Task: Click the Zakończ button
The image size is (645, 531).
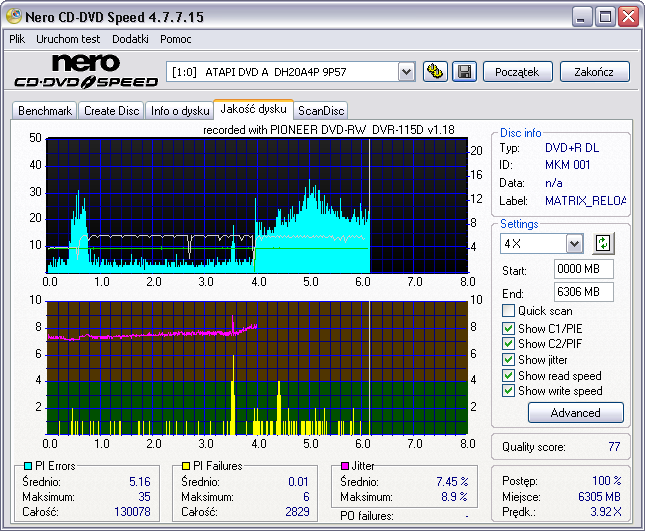Action: (x=594, y=72)
